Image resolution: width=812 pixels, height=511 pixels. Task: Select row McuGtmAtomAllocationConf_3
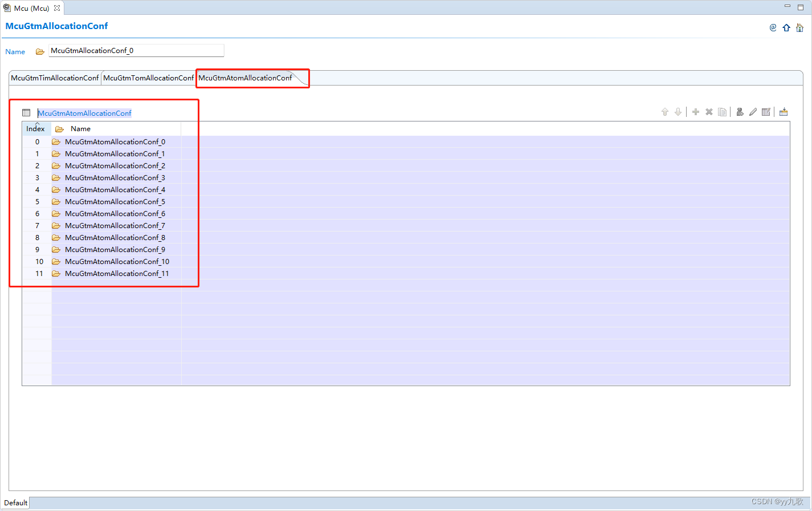click(x=406, y=177)
